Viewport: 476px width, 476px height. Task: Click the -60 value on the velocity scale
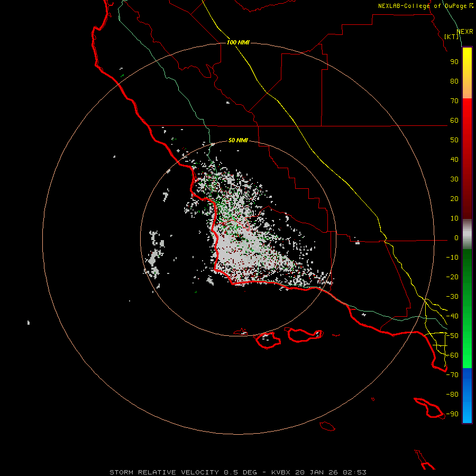(x=452, y=355)
